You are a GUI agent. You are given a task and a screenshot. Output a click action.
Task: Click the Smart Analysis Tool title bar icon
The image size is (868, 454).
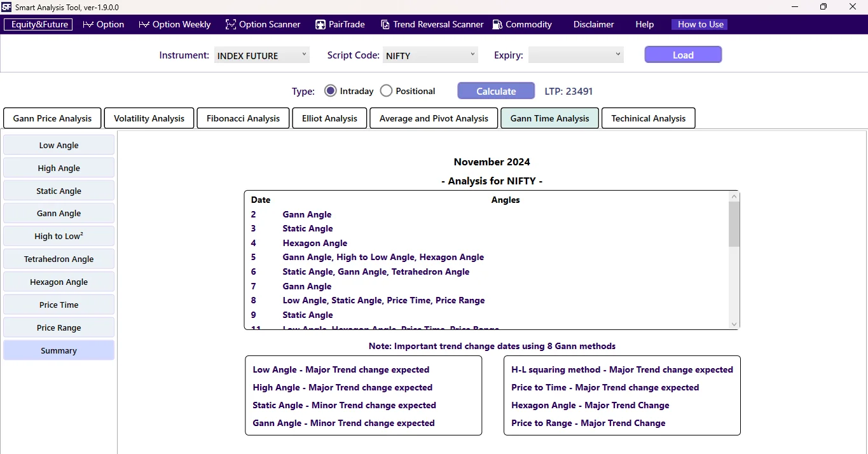coord(7,7)
